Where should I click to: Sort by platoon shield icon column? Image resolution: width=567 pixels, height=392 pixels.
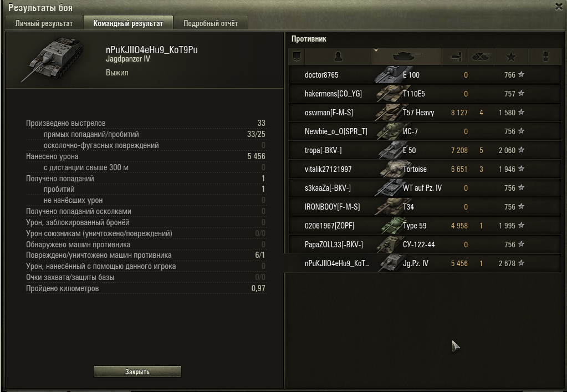pos(297,57)
